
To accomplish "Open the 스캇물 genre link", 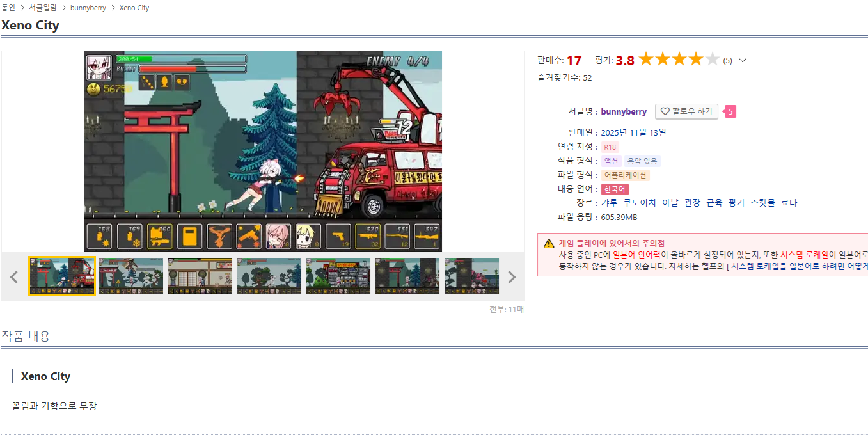I will [762, 203].
